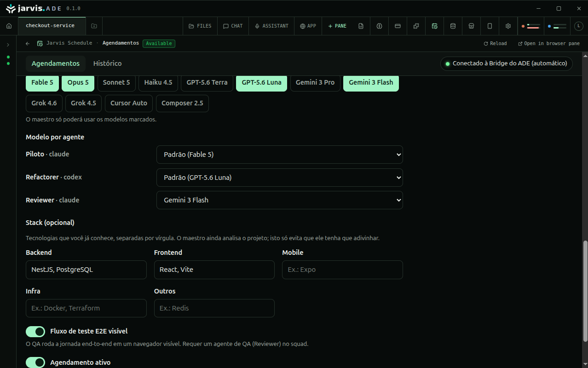Select the Gemini 3 Pro model chip
The height and width of the screenshot is (368, 588).
[x=315, y=83]
